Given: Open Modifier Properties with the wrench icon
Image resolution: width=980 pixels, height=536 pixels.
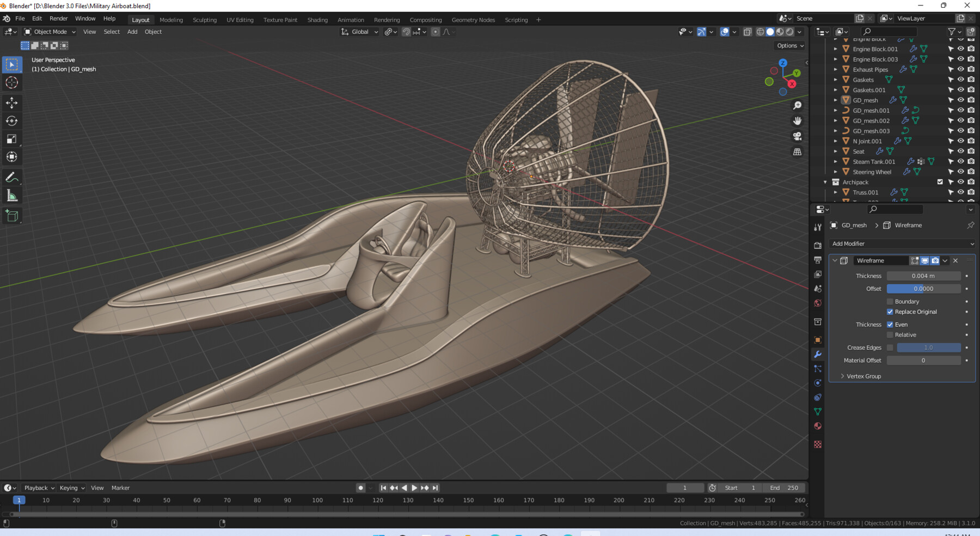Looking at the screenshot, I should tap(817, 354).
